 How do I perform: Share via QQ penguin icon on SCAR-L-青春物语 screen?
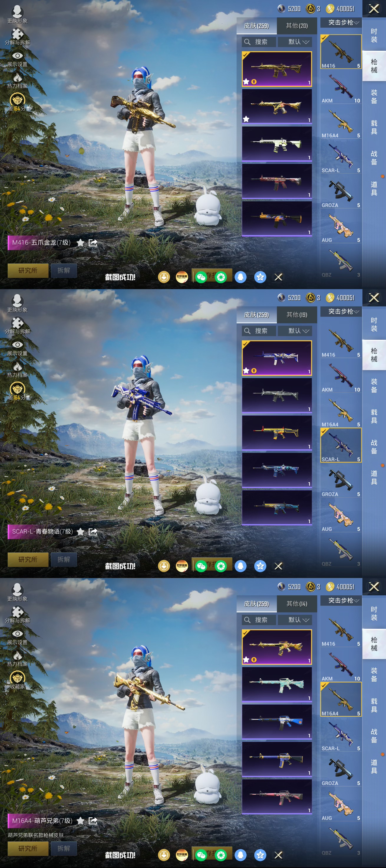240,566
